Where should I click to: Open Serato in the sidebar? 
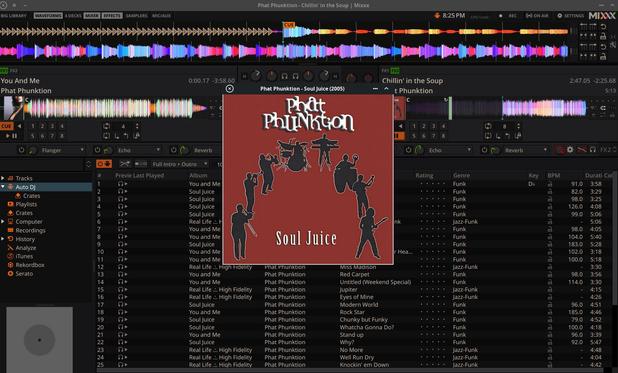pyautogui.click(x=24, y=274)
